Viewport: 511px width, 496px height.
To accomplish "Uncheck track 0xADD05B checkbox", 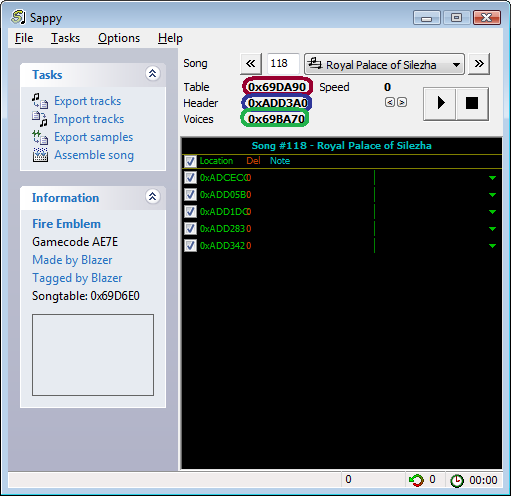I will click(x=190, y=195).
